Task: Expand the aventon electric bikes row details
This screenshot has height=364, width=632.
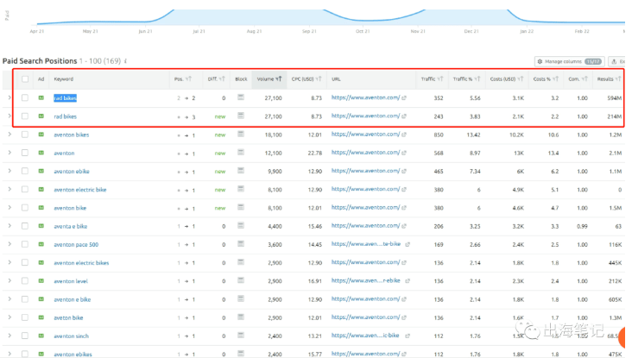Action: [x=9, y=262]
